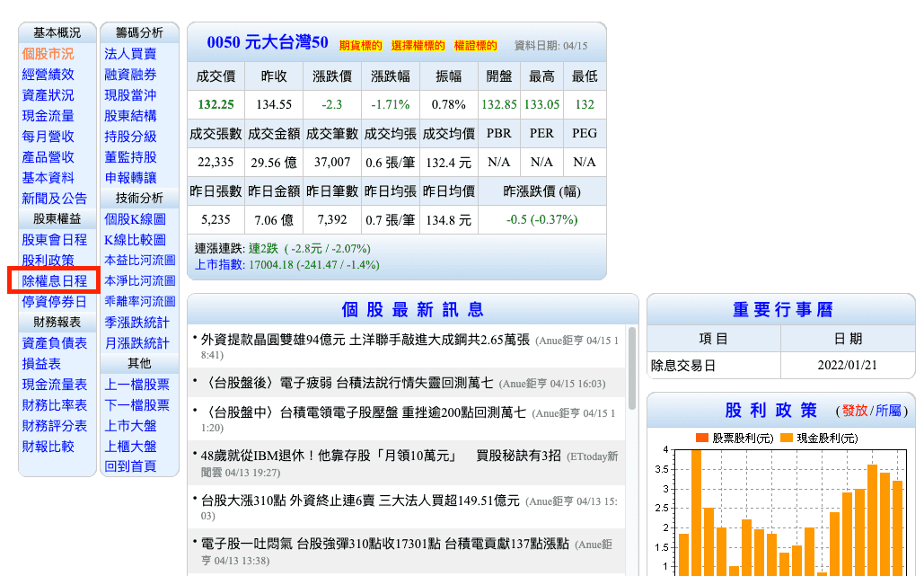
Task: Open 個股K線圖 chart link
Action: (x=135, y=218)
